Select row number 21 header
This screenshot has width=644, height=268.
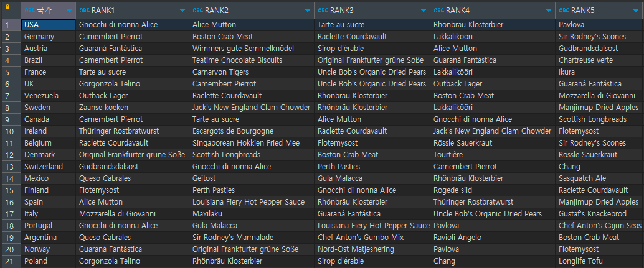[x=10, y=261]
